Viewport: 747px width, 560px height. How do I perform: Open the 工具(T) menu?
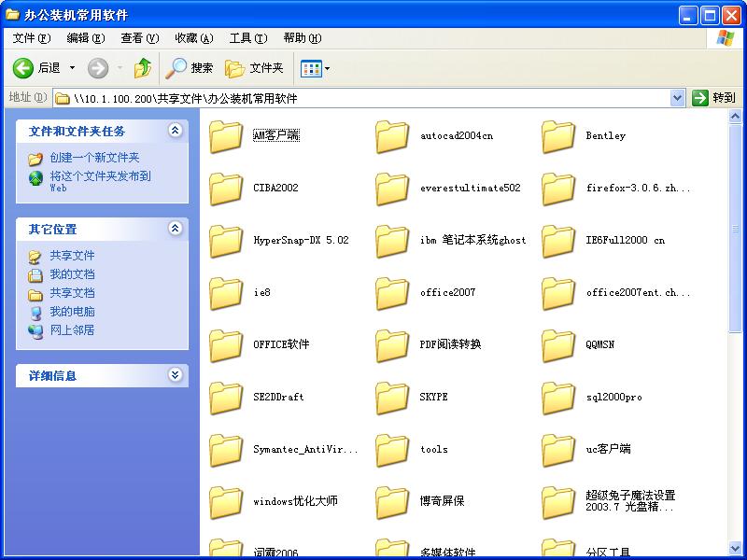(x=248, y=38)
